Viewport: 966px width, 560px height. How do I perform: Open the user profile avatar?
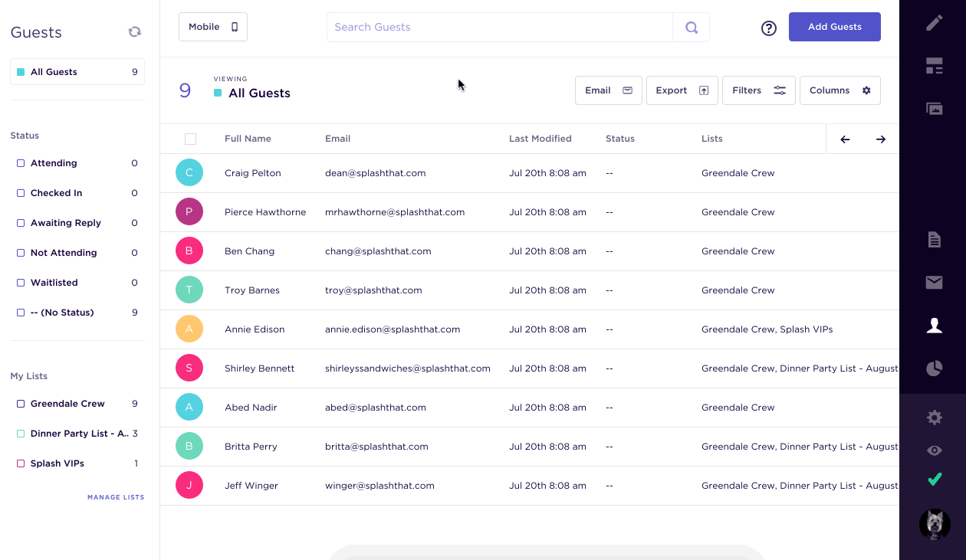click(x=935, y=524)
